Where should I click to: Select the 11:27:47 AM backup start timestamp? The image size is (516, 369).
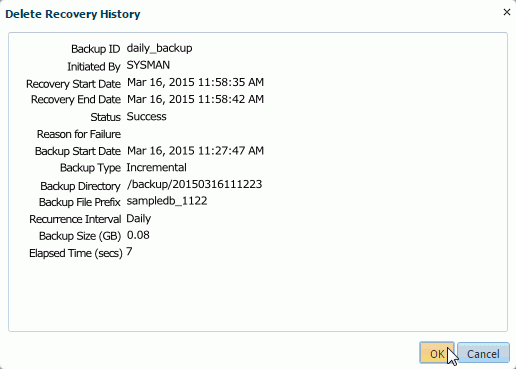point(195,151)
